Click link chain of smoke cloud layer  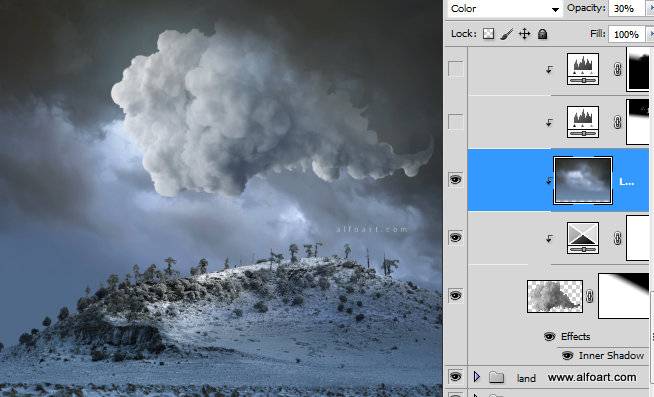pos(589,296)
